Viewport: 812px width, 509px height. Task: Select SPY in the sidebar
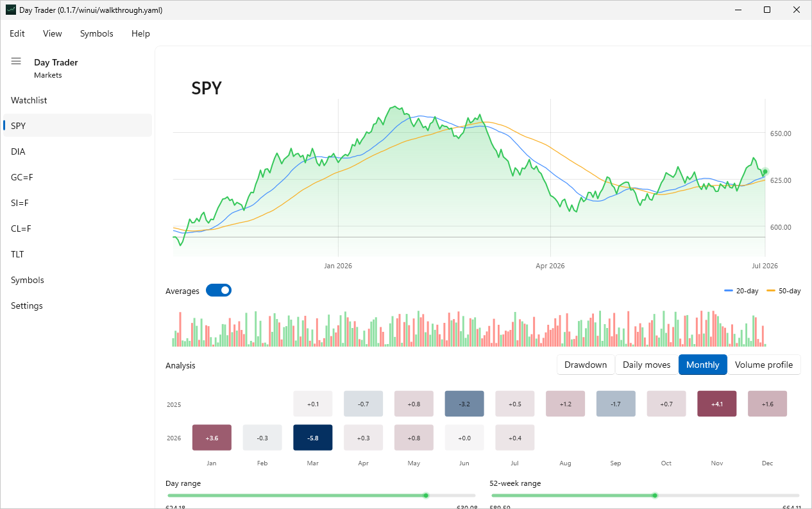point(78,126)
